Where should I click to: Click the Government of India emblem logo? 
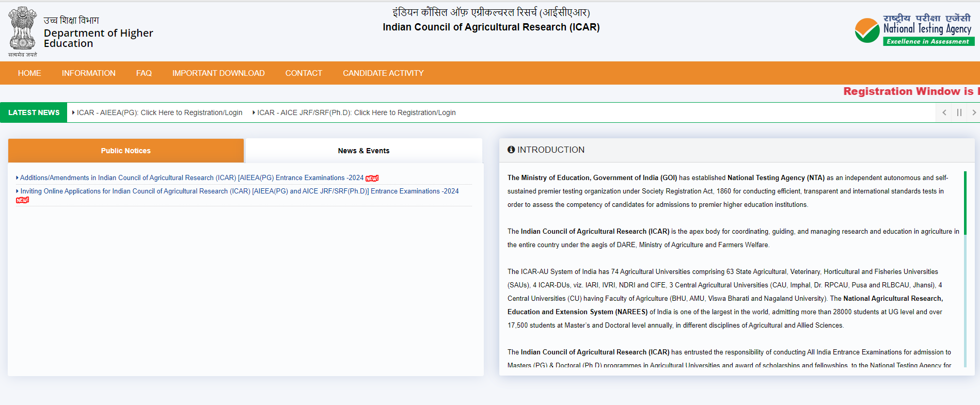pos(22,31)
